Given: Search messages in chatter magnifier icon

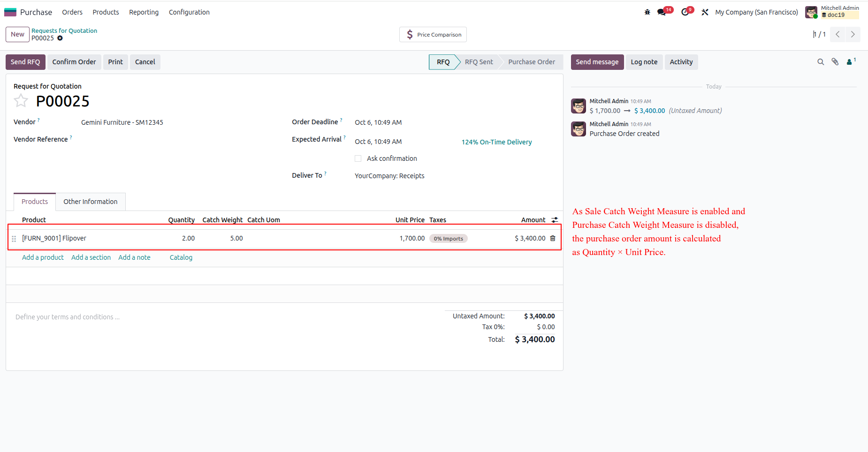Looking at the screenshot, I should pyautogui.click(x=821, y=62).
